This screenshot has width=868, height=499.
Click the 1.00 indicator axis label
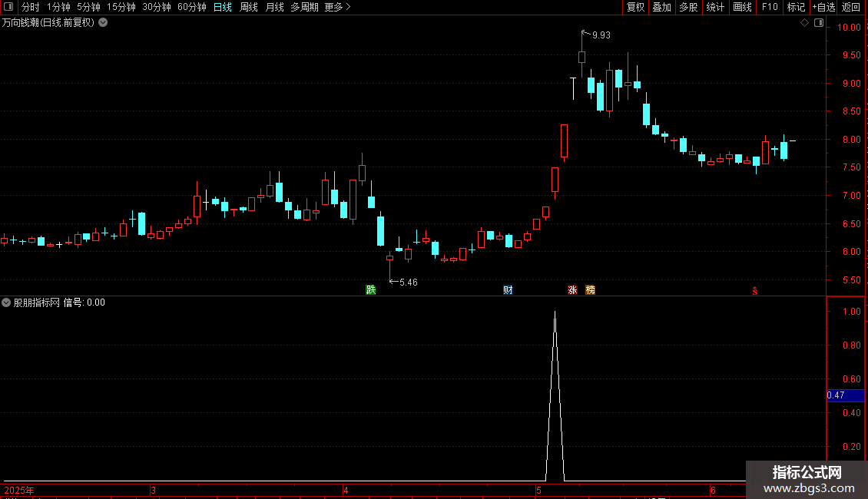(851, 312)
